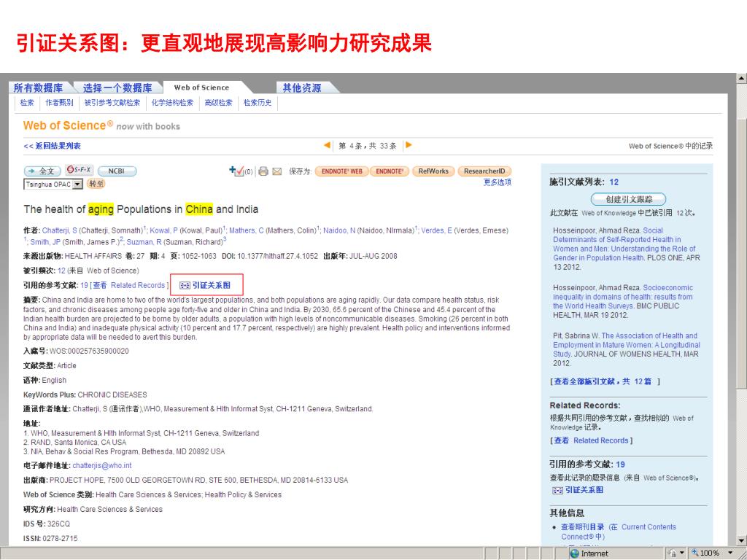Open author Chatterji, S link

click(60, 230)
